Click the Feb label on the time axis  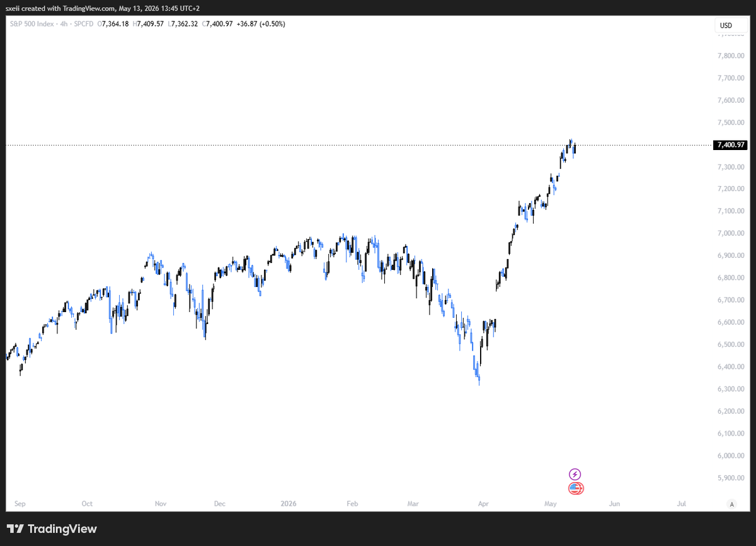[x=352, y=504]
